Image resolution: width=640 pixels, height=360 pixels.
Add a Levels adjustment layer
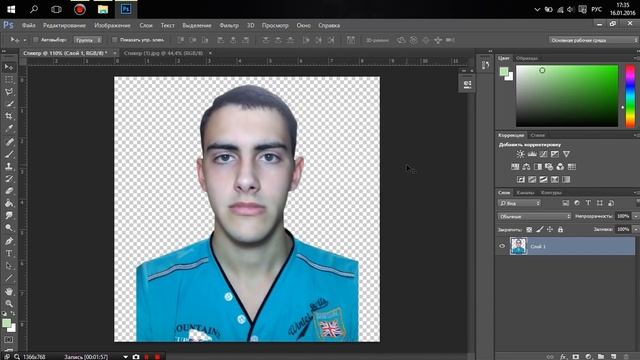click(532, 154)
